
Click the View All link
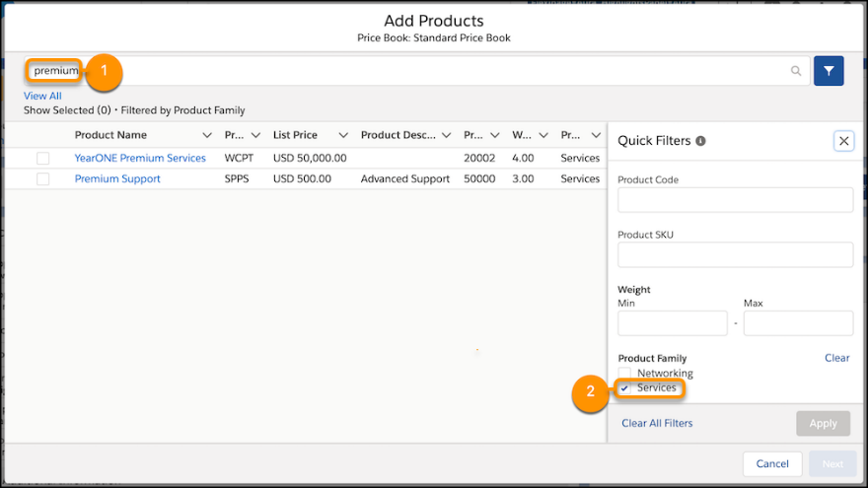42,96
